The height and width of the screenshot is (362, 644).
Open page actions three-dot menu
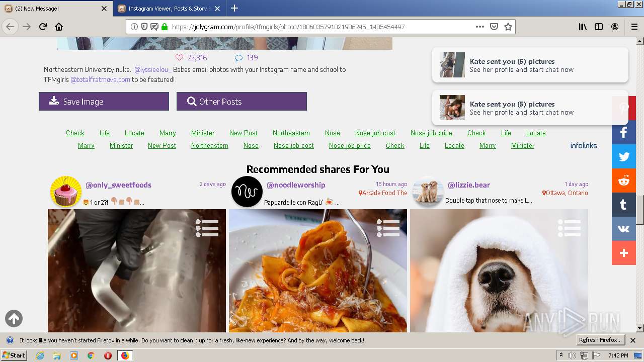(479, 27)
